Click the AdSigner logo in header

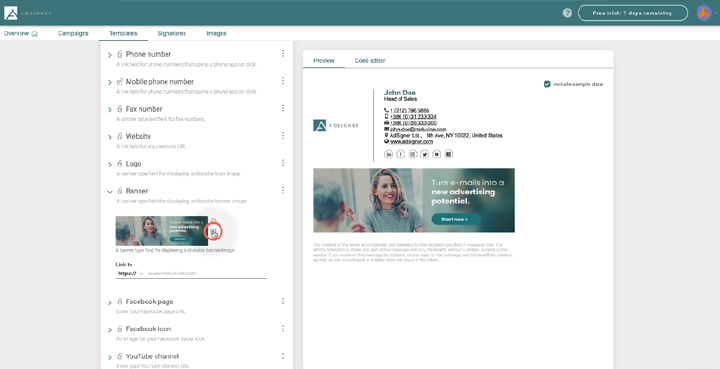(28, 13)
